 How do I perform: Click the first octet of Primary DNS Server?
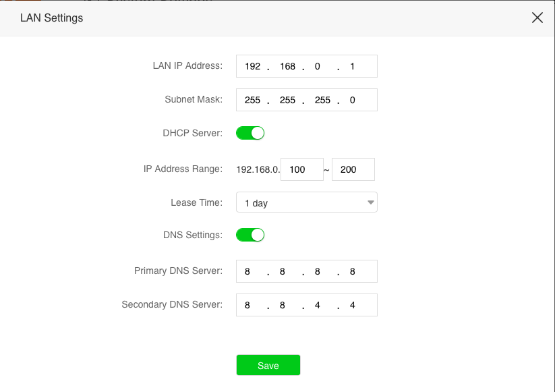click(248, 271)
